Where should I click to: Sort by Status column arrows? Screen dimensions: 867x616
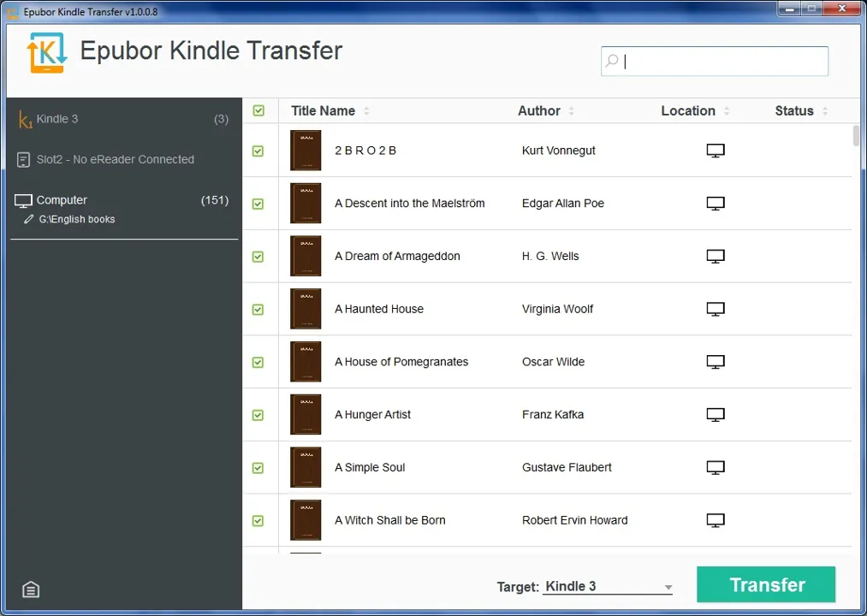[x=825, y=111]
